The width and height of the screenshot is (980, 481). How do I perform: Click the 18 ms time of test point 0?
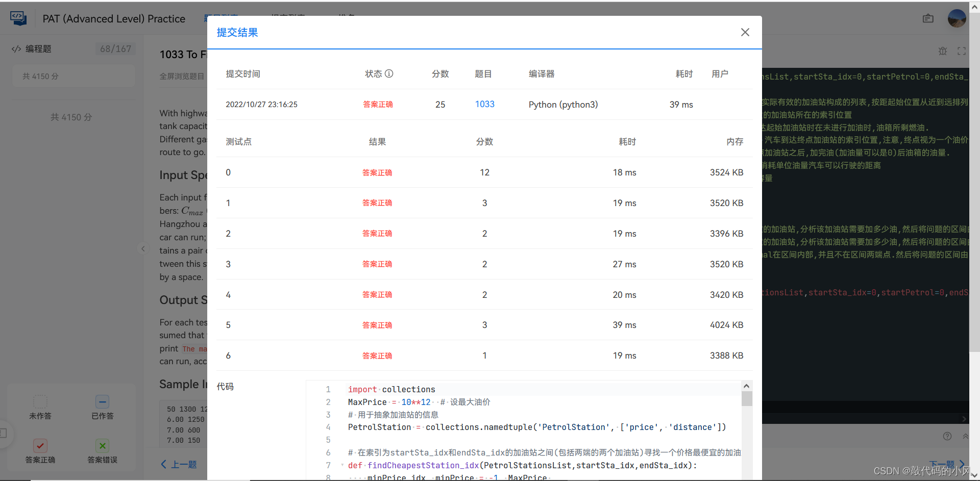(x=624, y=172)
